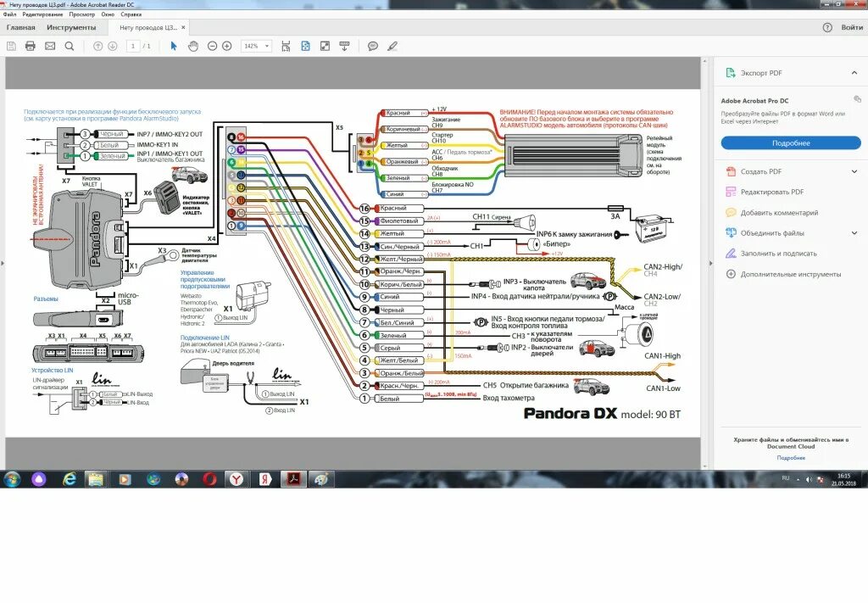The image size is (868, 603).
Task: Open Дополнительные инструменты
Action: (791, 274)
